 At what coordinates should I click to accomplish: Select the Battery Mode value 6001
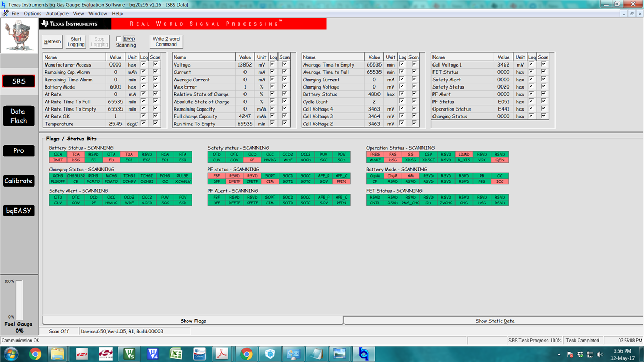click(x=116, y=87)
